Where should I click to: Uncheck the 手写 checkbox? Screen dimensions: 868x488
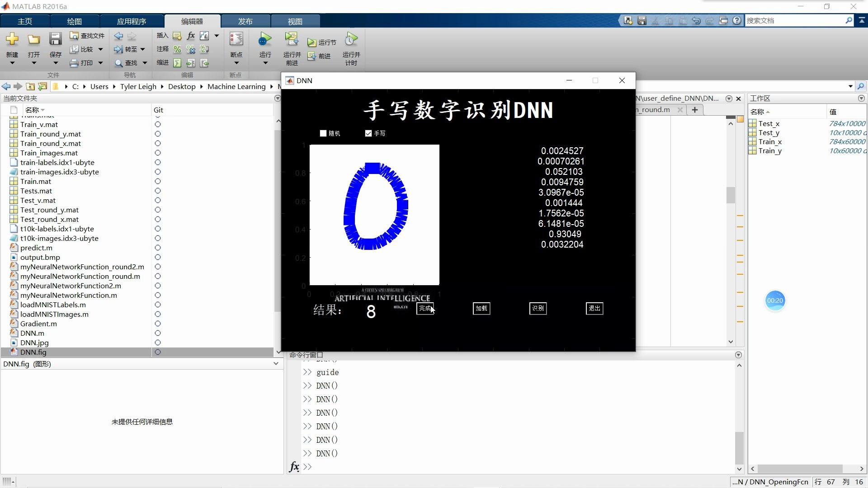[x=368, y=133]
